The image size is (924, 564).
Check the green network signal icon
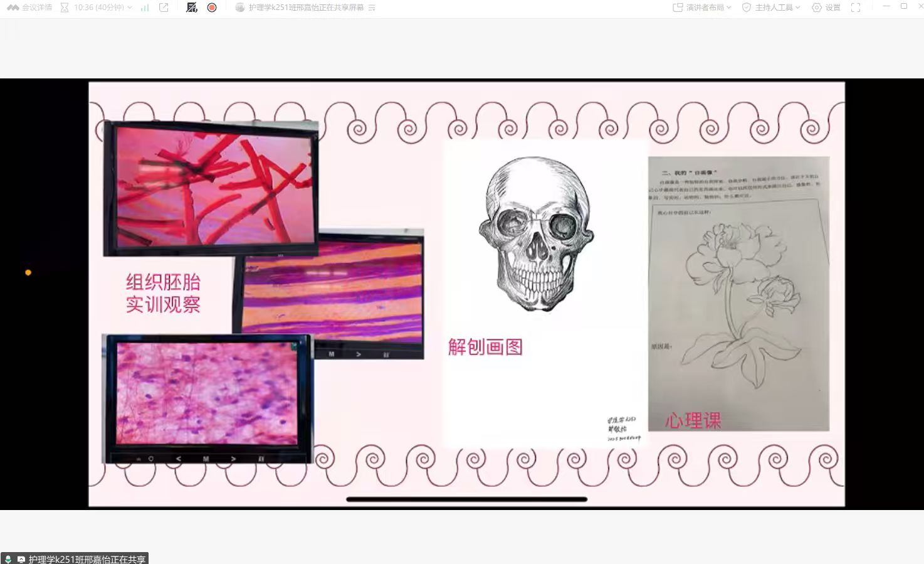(x=145, y=8)
